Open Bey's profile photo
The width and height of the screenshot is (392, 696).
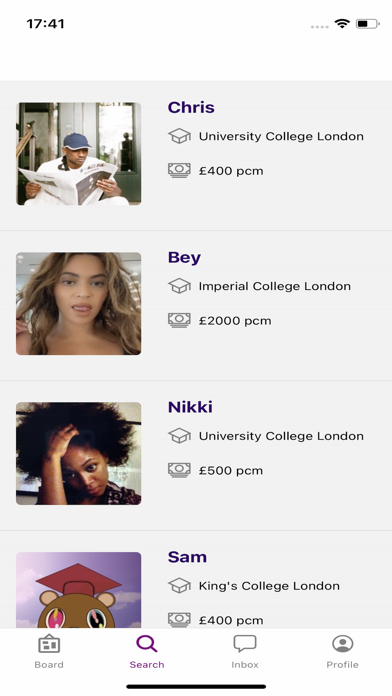pos(79,304)
